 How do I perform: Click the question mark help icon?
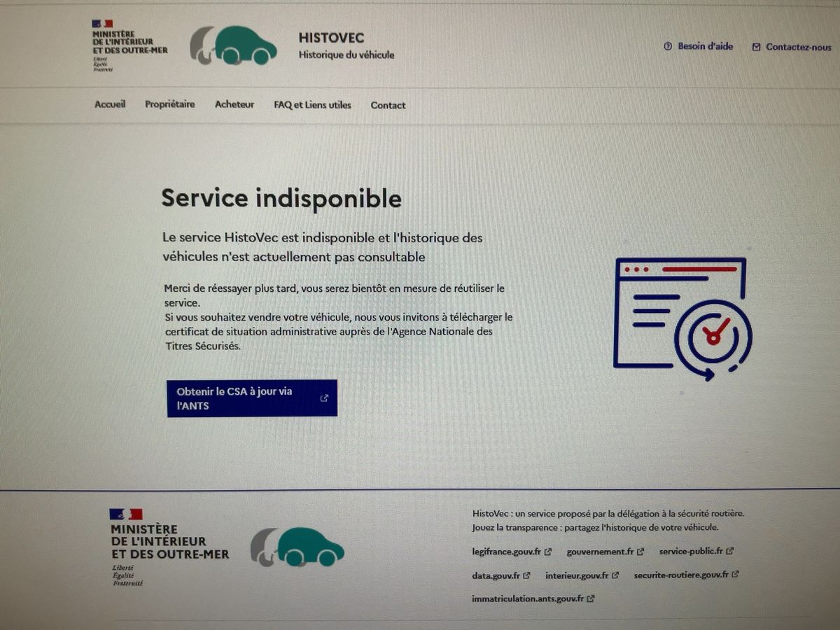click(668, 47)
